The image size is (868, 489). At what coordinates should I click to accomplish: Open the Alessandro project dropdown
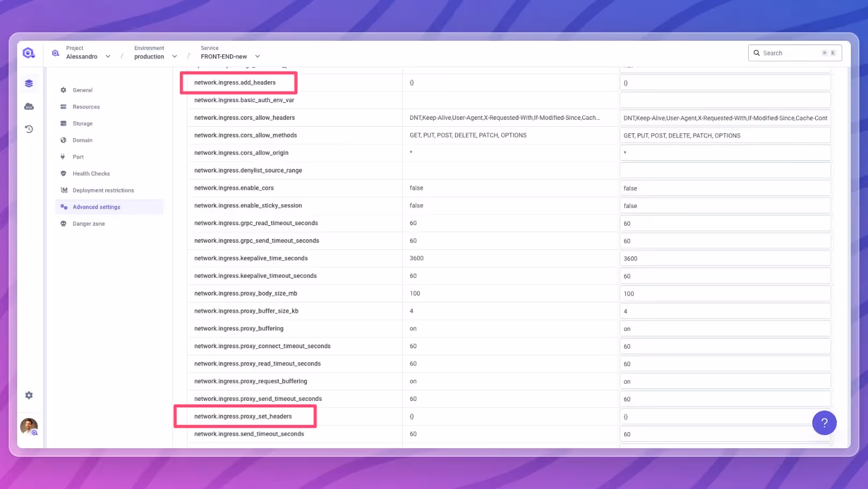tap(107, 56)
